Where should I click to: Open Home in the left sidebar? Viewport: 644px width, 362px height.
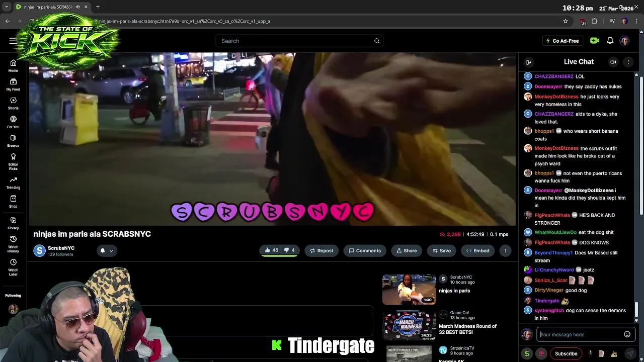[x=13, y=66]
